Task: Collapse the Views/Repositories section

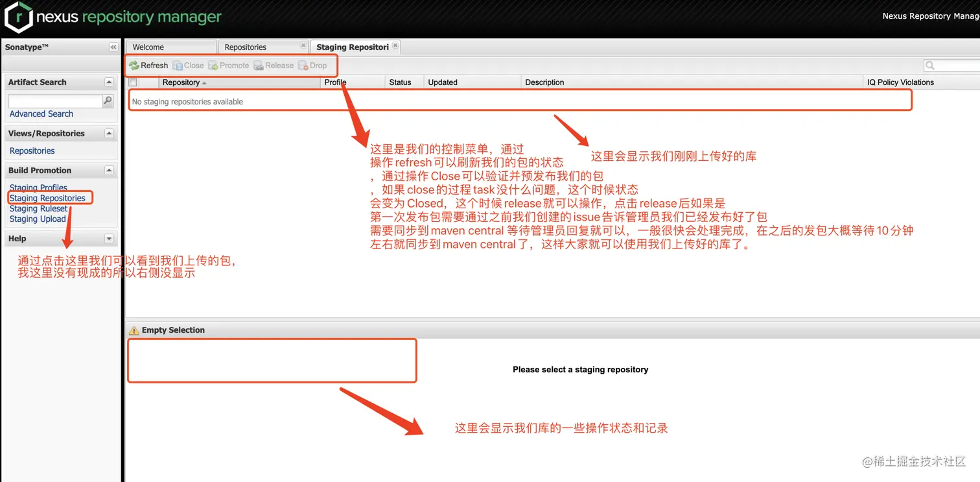Action: 109,133
